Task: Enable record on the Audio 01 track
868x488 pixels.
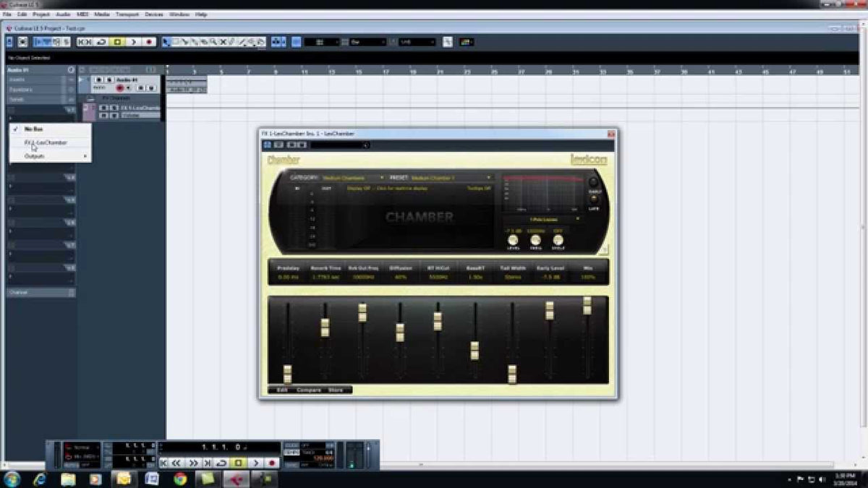Action: 119,88
